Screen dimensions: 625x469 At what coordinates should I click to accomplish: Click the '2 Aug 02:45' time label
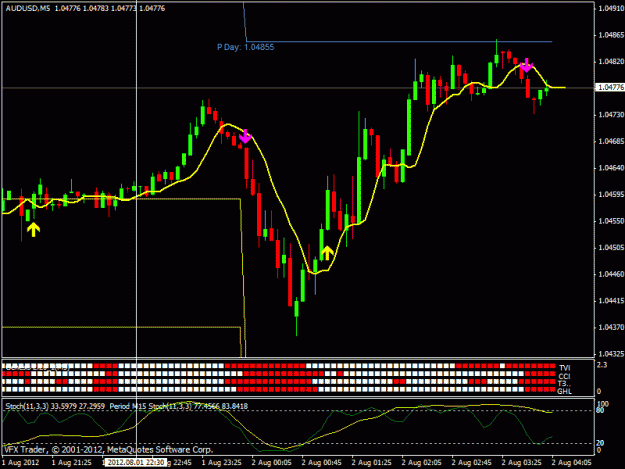[472, 463]
